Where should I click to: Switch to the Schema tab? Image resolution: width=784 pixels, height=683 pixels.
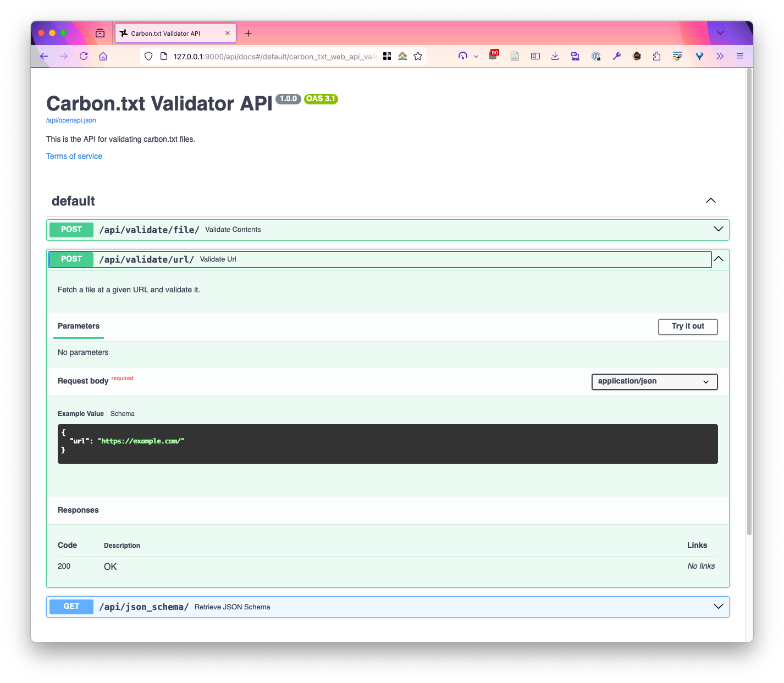(x=123, y=414)
